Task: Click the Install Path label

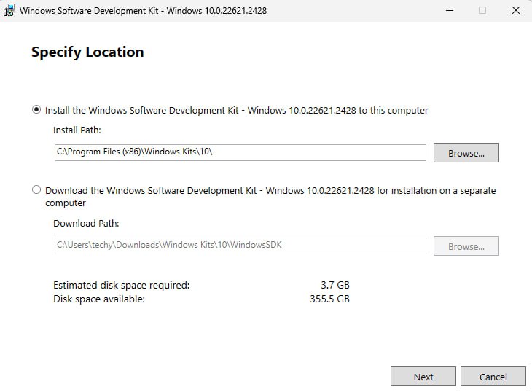Action: (x=77, y=130)
